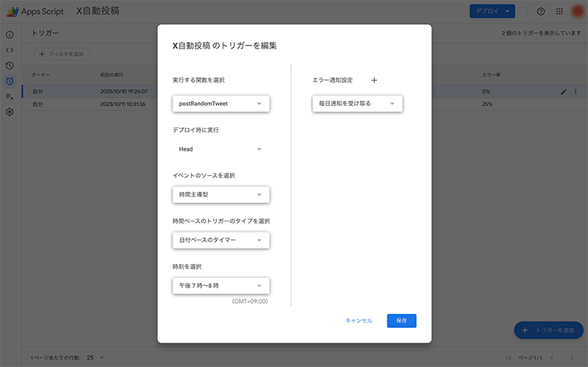
Task: Add error notification with plus icon
Action: [373, 79]
